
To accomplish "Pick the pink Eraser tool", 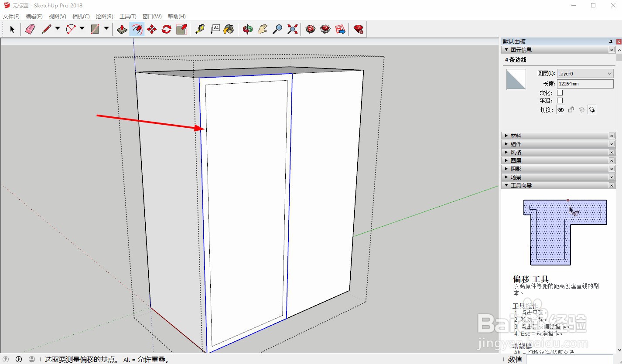I will point(30,29).
